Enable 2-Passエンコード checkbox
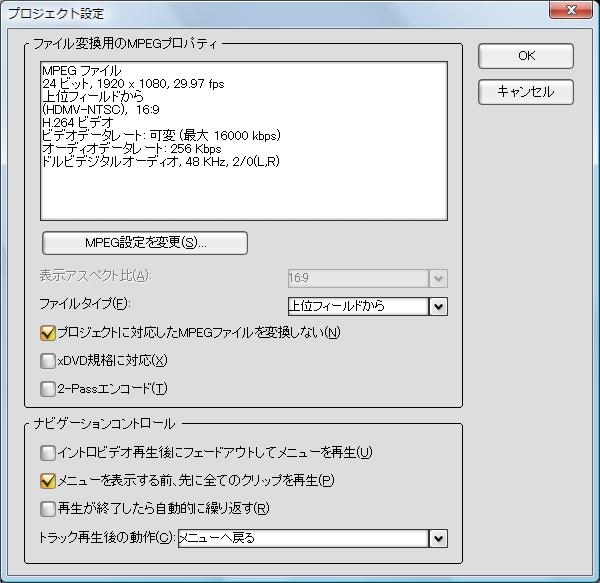The width and height of the screenshot is (600, 583). [48, 389]
